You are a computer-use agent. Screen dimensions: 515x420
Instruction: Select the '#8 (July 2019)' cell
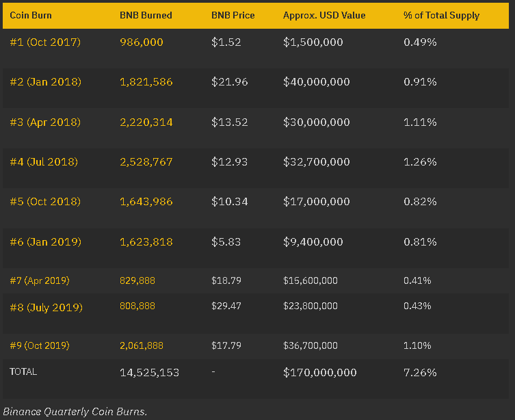tap(47, 308)
